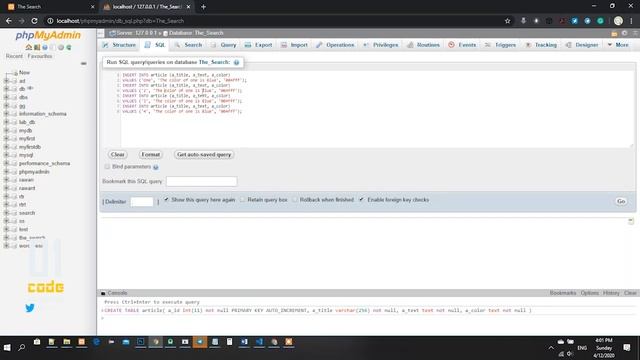Run the query with Go button
Viewport: 640px width, 360px height.
pos(621,201)
